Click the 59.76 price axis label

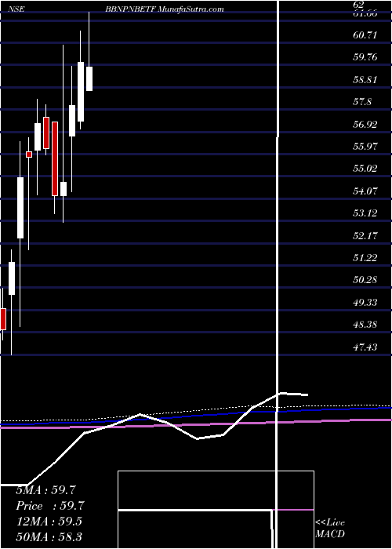coord(365,57)
